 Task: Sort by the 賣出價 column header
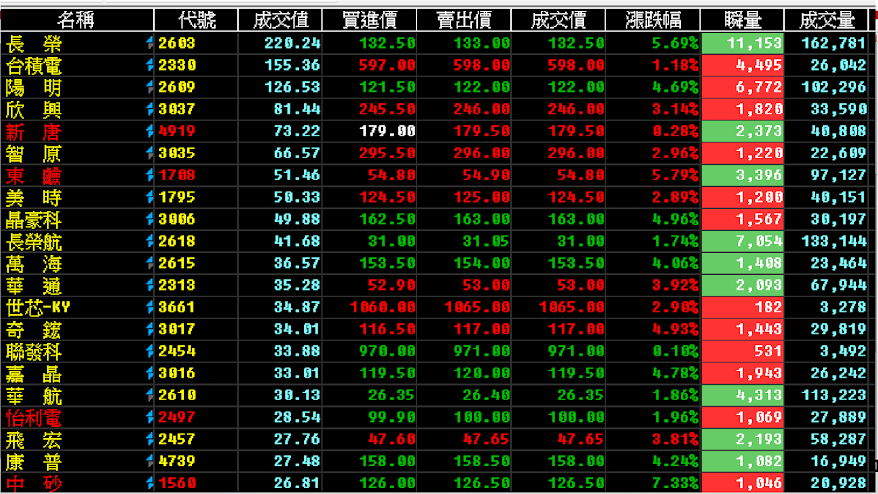point(464,21)
